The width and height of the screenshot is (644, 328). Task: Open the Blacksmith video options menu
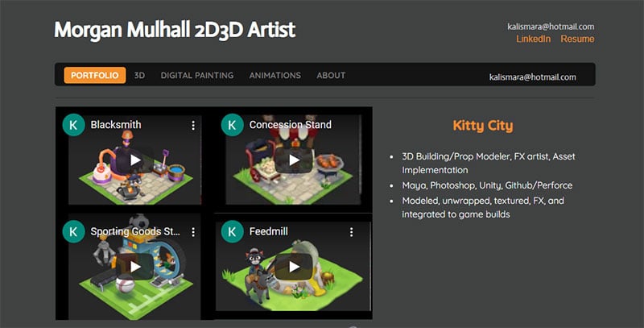click(x=193, y=126)
